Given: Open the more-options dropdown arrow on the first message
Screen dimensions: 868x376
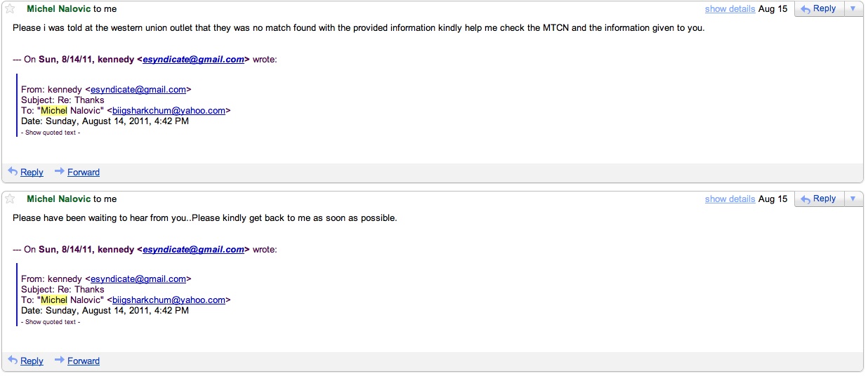Looking at the screenshot, I should (853, 9).
